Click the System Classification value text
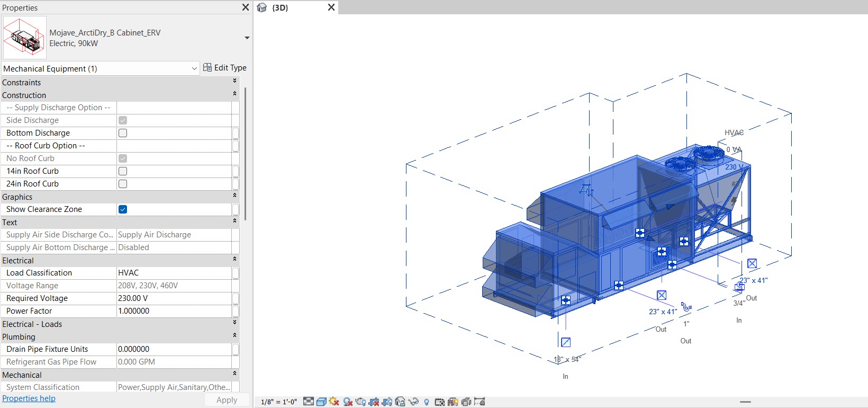Screen dimensions: 868x408 click(x=174, y=387)
